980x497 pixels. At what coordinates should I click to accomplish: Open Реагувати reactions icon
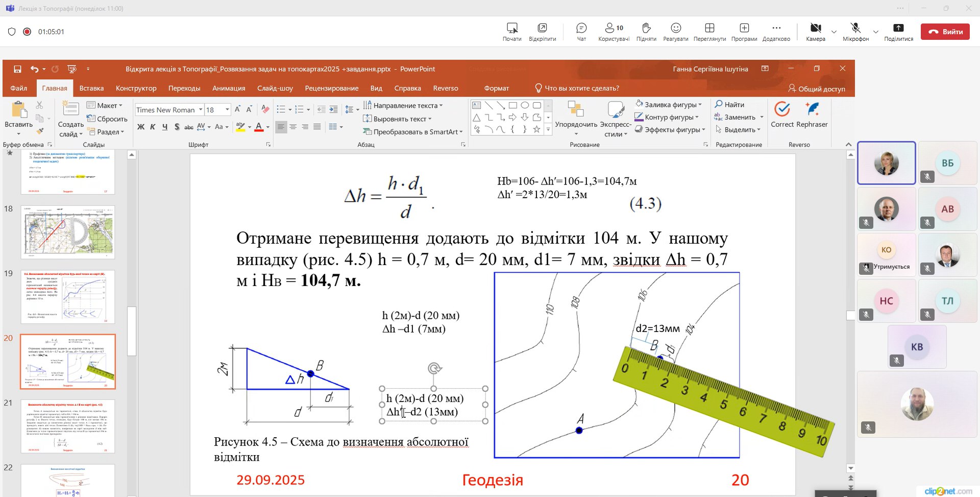tap(675, 32)
